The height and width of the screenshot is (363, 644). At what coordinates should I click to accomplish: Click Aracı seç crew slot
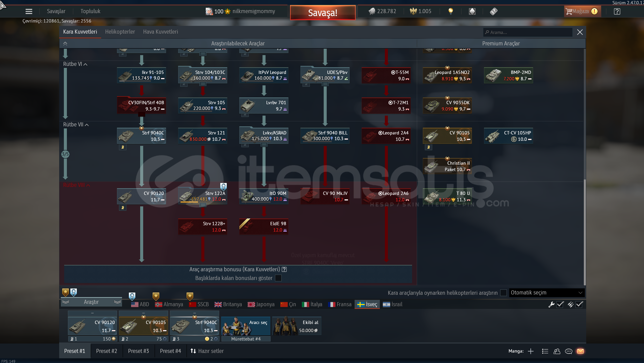point(246,326)
